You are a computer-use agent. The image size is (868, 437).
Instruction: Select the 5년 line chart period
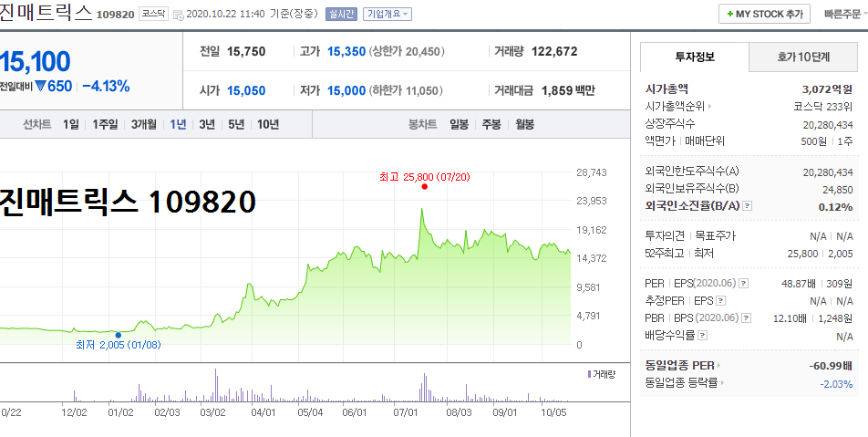click(236, 124)
